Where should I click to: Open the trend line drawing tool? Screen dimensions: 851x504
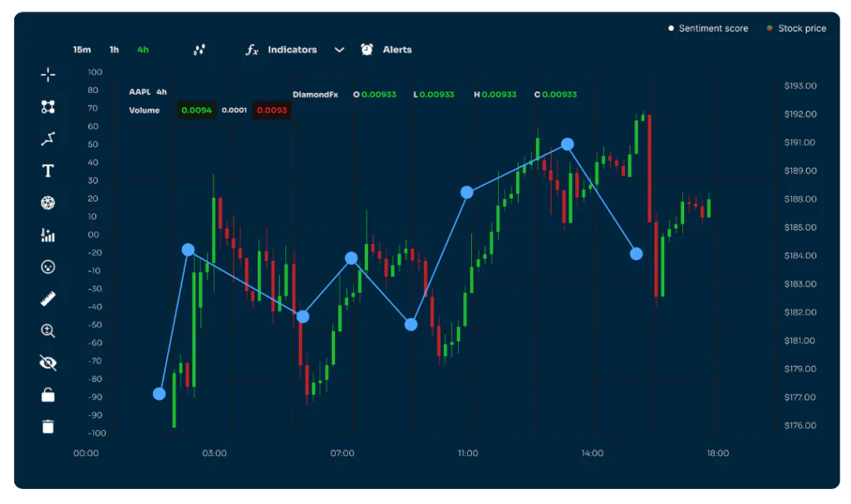point(48,139)
